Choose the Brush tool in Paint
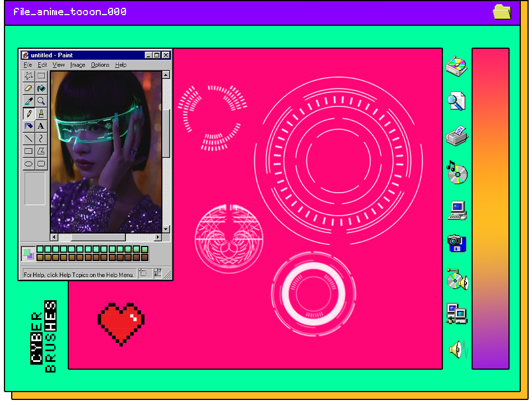Image resolution: width=532 pixels, height=405 pixels. (41, 113)
